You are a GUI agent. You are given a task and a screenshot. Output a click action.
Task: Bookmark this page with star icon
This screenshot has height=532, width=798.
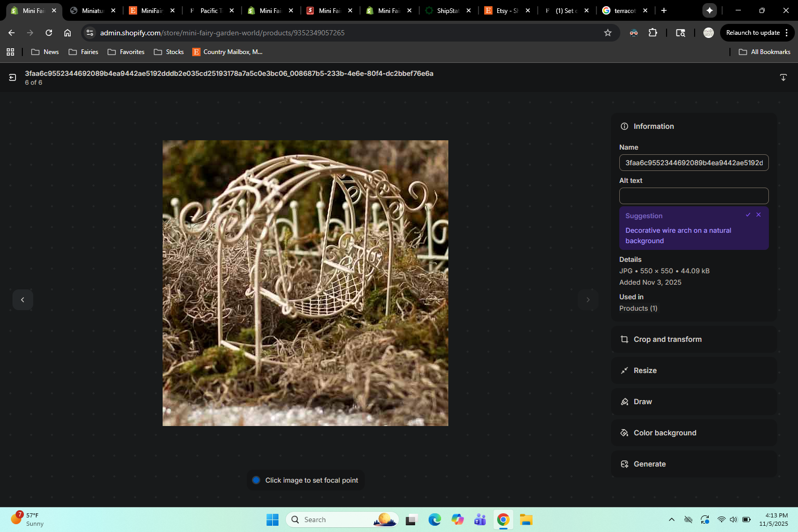(608, 33)
